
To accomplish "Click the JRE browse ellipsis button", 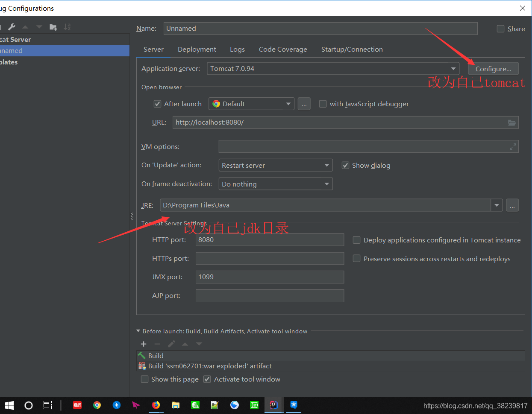I will click(512, 205).
